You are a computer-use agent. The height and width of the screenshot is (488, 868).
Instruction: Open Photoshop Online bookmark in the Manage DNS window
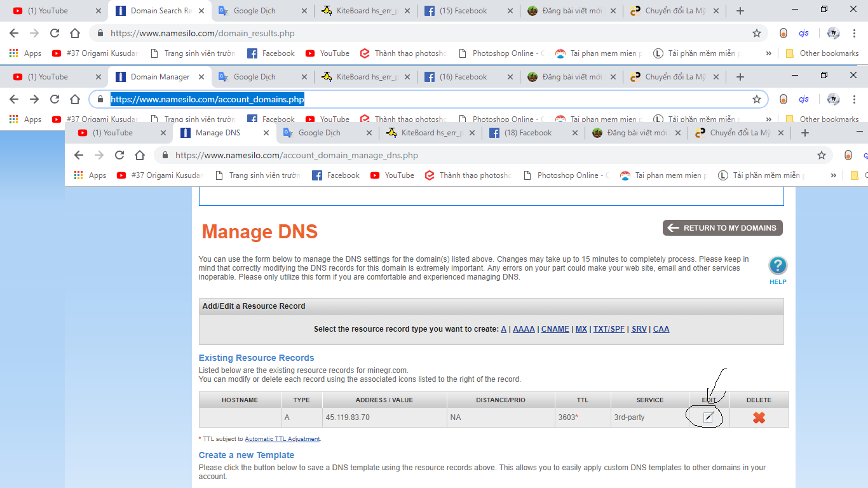pyautogui.click(x=566, y=175)
